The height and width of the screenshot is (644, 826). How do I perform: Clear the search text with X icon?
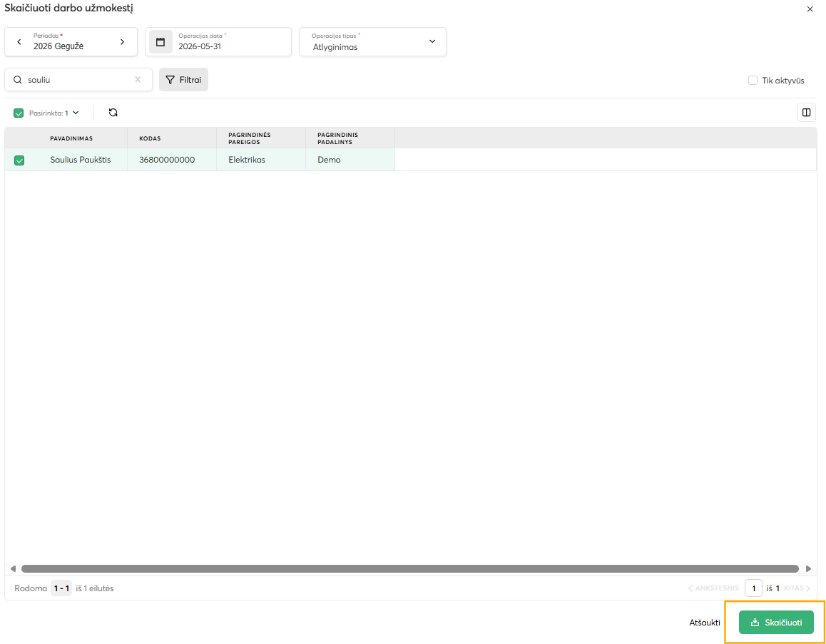(x=138, y=79)
